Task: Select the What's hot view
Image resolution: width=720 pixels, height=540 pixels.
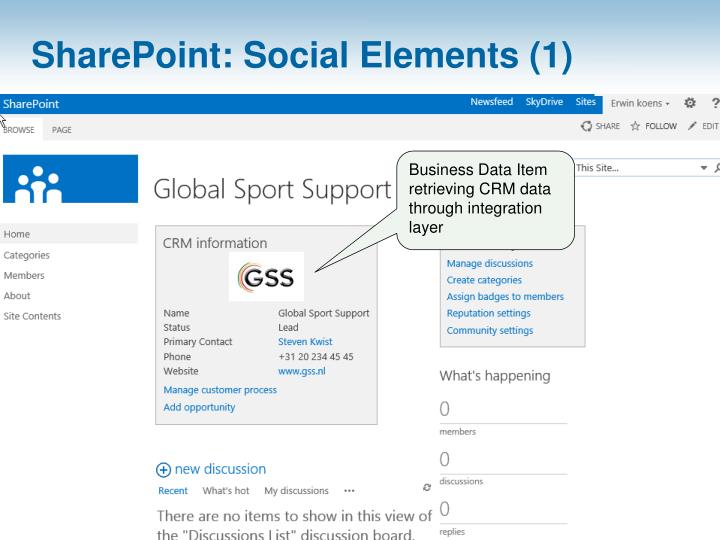Action: (x=226, y=491)
